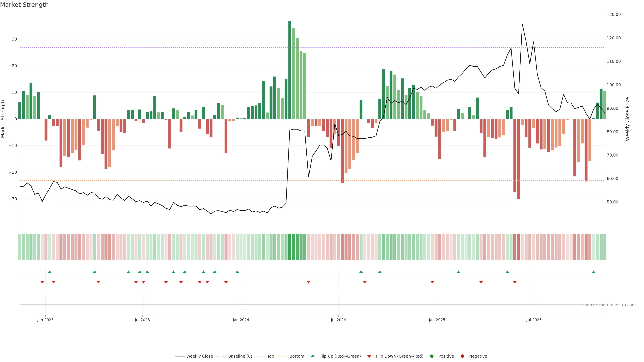Click the Negative red circle legend icon
This screenshot has width=644, height=362.
click(x=462, y=356)
